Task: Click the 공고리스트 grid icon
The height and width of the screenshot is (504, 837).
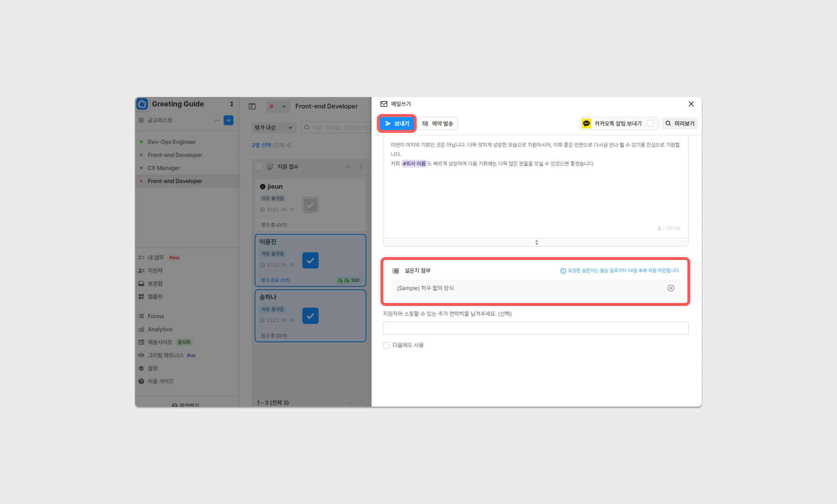Action: pyautogui.click(x=141, y=120)
